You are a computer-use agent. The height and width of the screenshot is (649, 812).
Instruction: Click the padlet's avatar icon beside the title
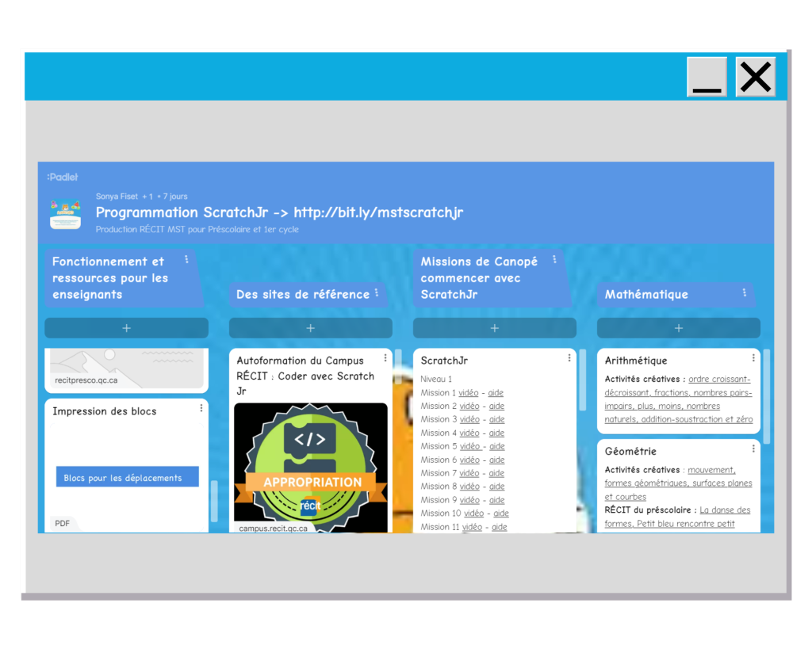(x=65, y=214)
